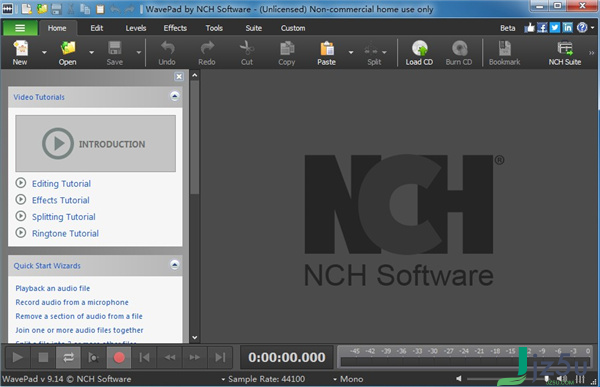
Task: Open the Ringtone Tutorial link
Action: (65, 234)
